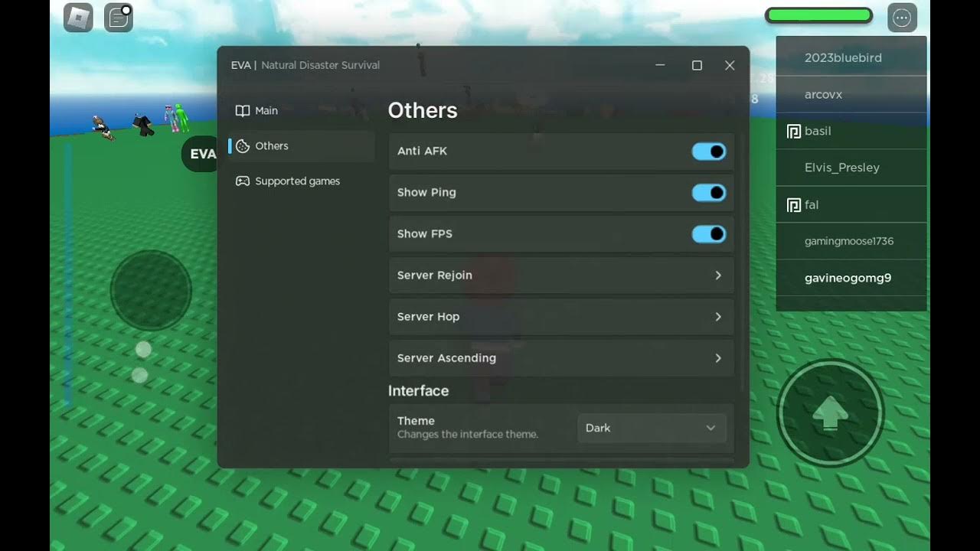Image resolution: width=980 pixels, height=551 pixels.
Task: Click the book icon beside Main
Action: tap(243, 111)
